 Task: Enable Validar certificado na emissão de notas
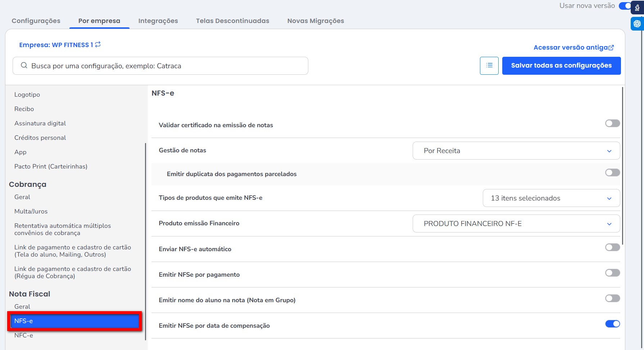[612, 124]
